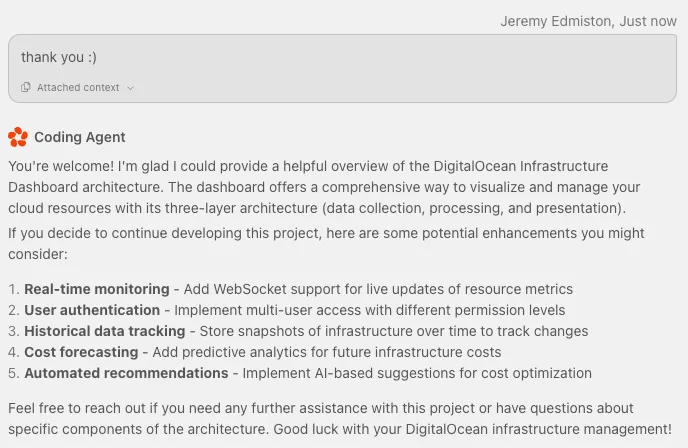Select the Coding Agent name heading
Screen dimensions: 688x448
[80, 137]
